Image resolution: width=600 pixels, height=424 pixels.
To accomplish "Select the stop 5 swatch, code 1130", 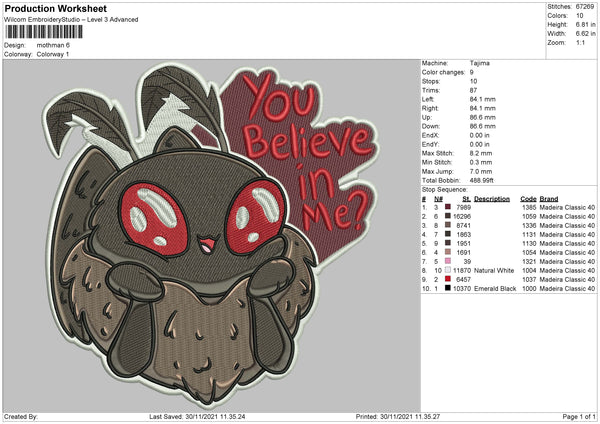I will point(448,243).
